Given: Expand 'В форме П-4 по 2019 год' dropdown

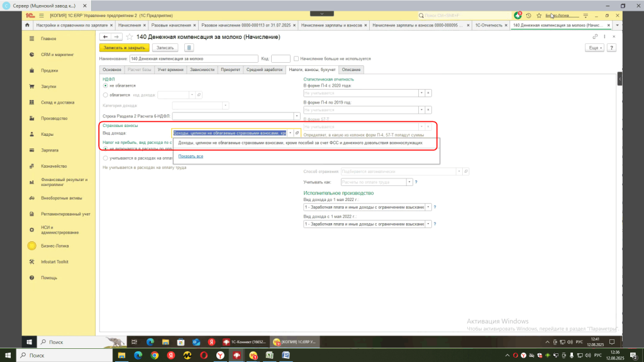Looking at the screenshot, I should coord(421,110).
